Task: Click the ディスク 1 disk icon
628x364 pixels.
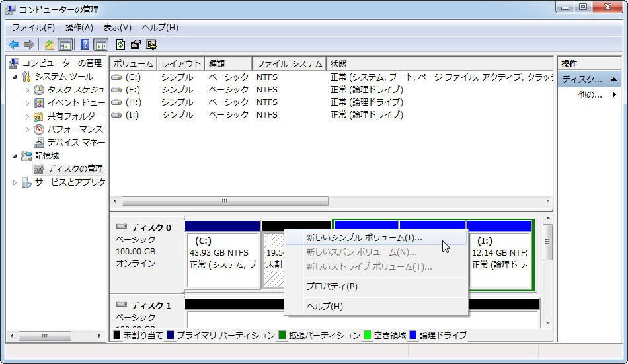Action: pyautogui.click(x=122, y=305)
